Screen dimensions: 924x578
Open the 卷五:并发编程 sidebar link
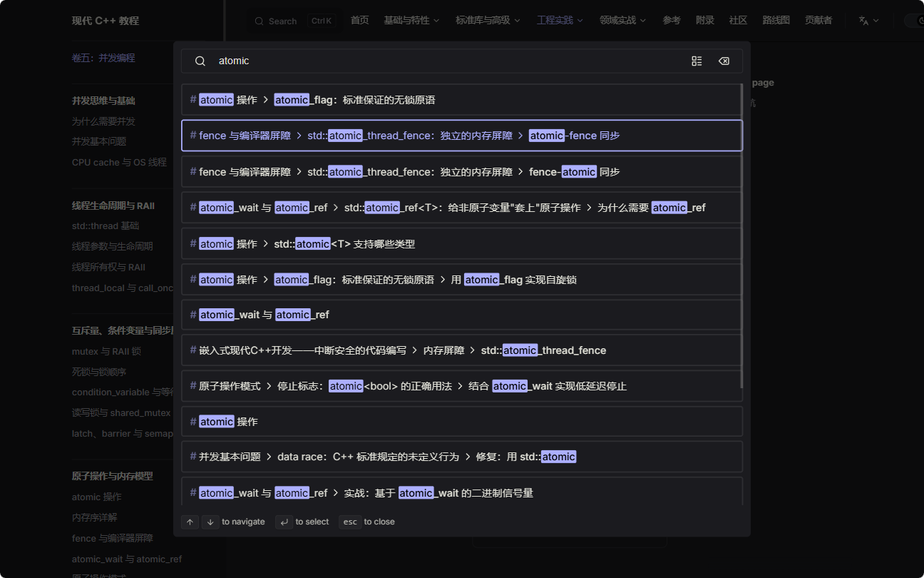pyautogui.click(x=103, y=58)
